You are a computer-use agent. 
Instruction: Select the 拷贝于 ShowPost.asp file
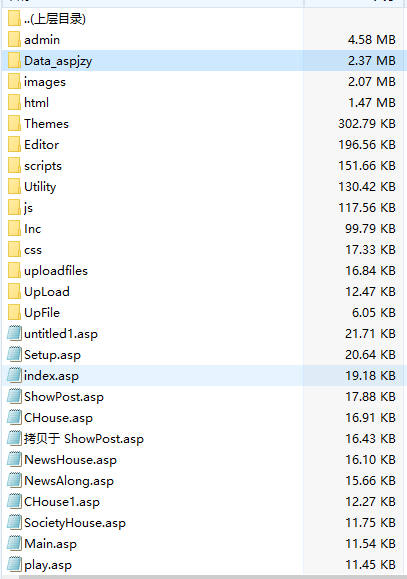(x=84, y=439)
